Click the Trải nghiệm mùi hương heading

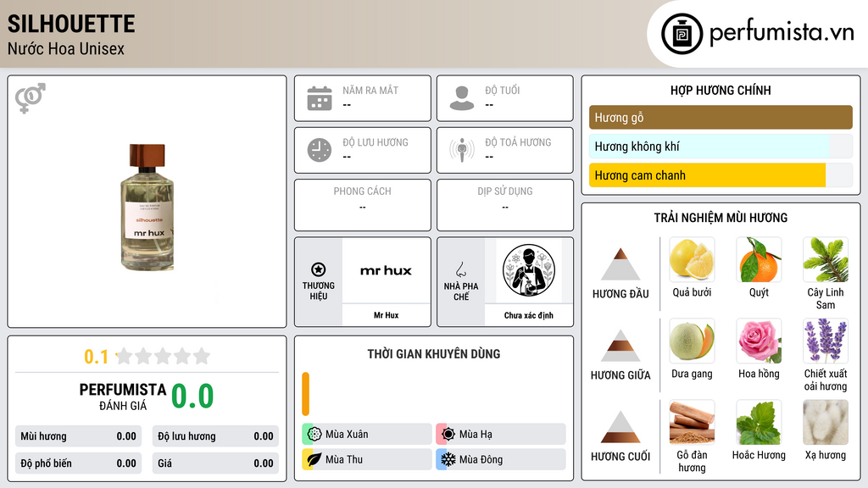coord(721,218)
